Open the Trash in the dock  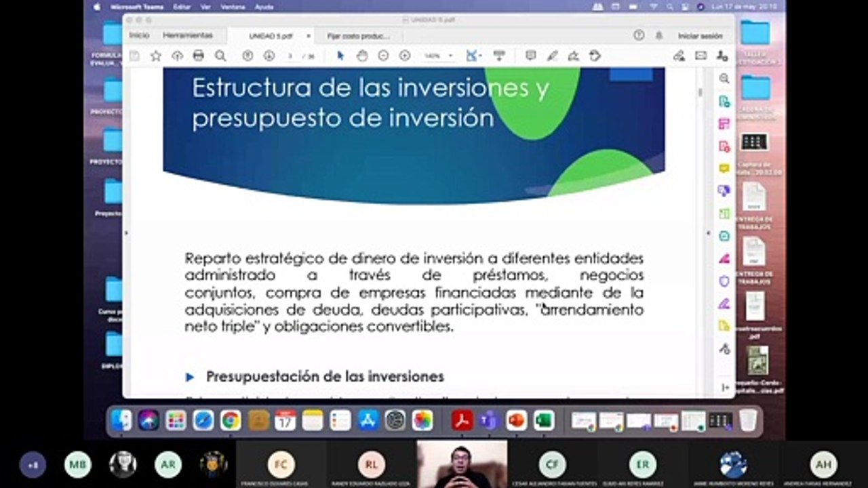pos(748,421)
